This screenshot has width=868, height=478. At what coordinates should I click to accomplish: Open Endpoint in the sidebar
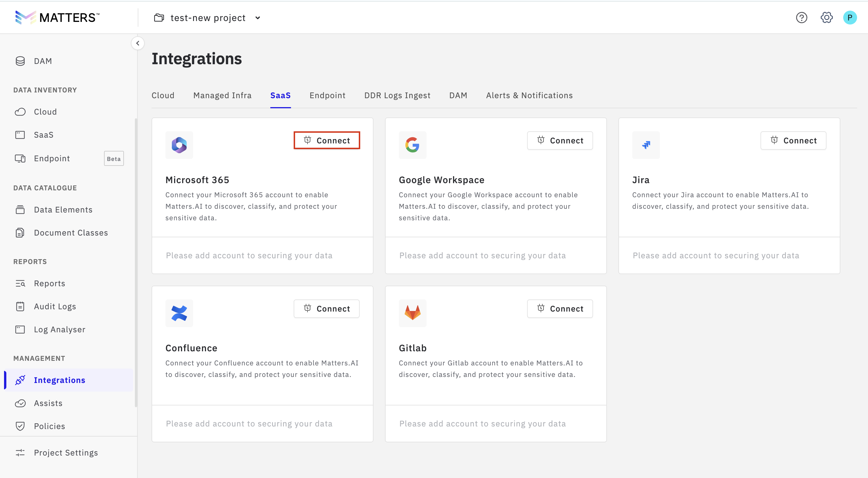click(52, 159)
